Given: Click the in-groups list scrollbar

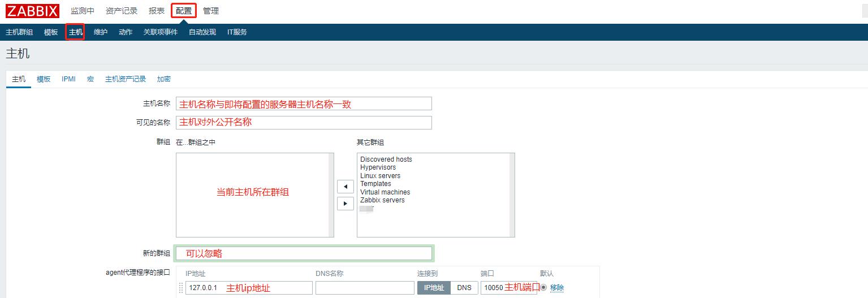Looking at the screenshot, I should pos(331,195).
